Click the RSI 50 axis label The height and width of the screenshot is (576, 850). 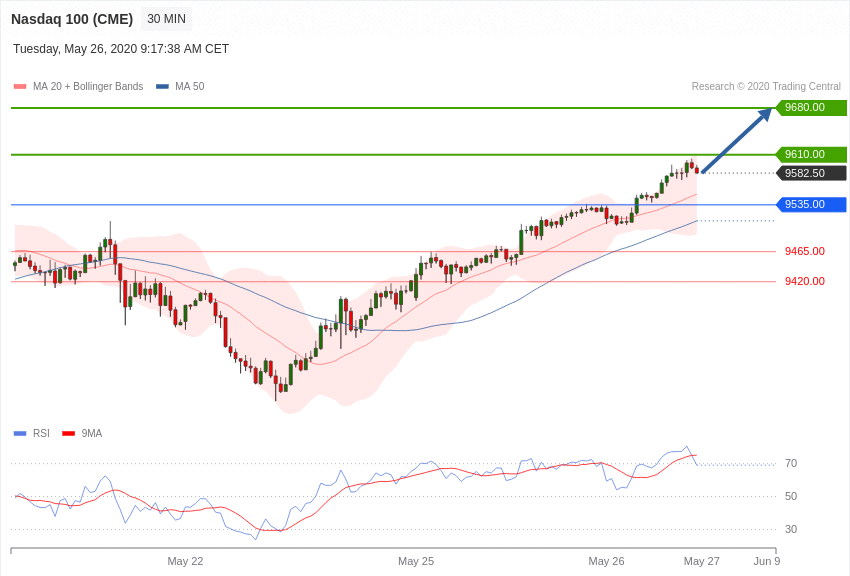tap(791, 496)
